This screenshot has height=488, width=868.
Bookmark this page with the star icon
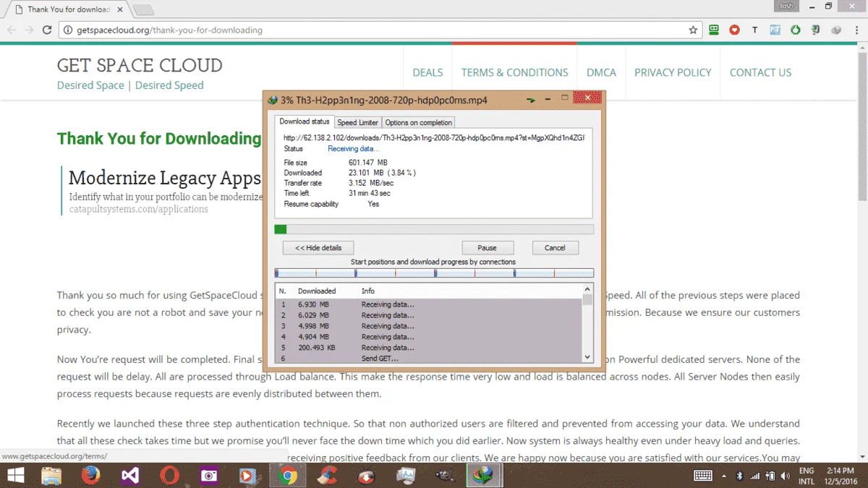click(x=693, y=30)
